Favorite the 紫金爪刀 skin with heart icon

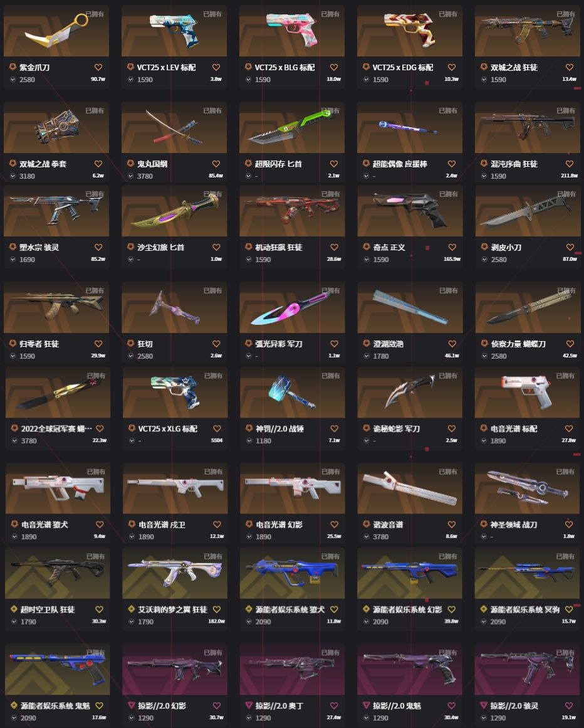(98, 67)
